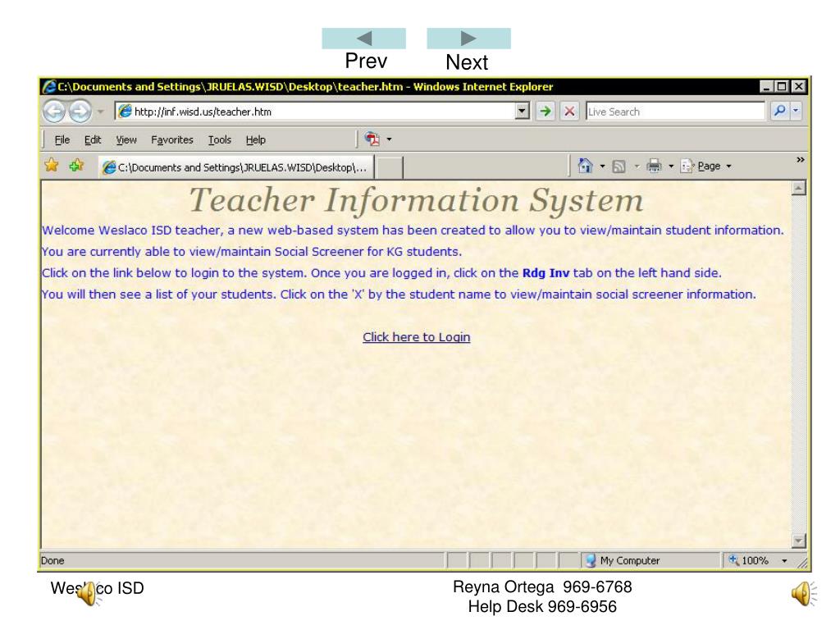Click the red Stop loading X button

coord(569,112)
